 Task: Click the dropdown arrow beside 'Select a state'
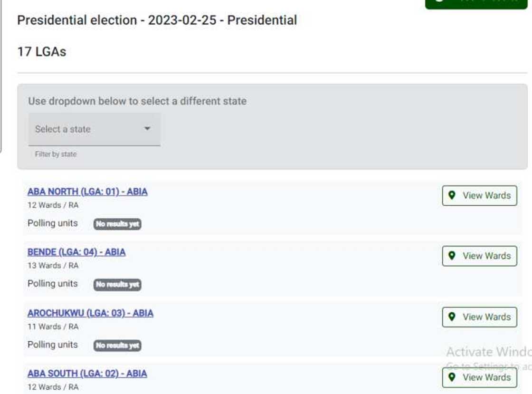(148, 128)
